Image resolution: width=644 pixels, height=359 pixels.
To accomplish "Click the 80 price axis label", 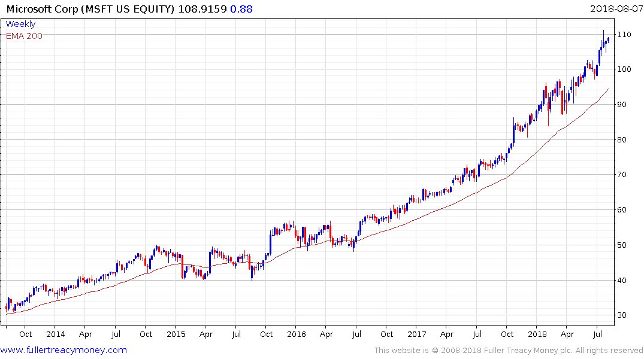I will click(622, 140).
